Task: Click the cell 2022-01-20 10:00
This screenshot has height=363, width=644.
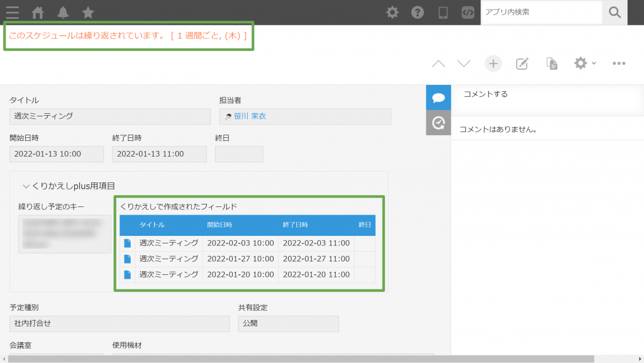Action: click(240, 274)
